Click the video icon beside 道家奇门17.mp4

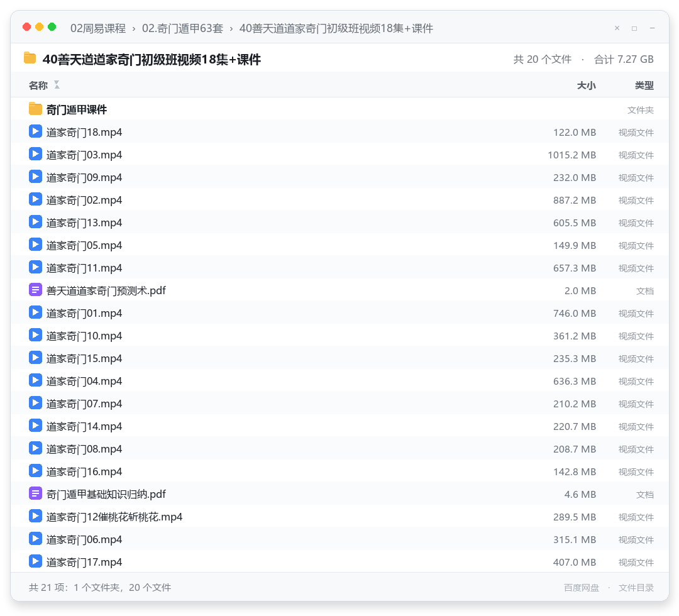coord(35,561)
